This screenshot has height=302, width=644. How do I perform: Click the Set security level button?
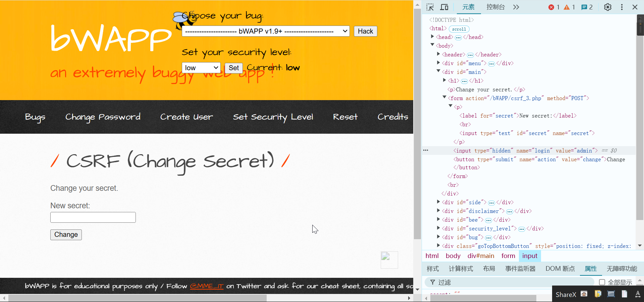coord(233,68)
